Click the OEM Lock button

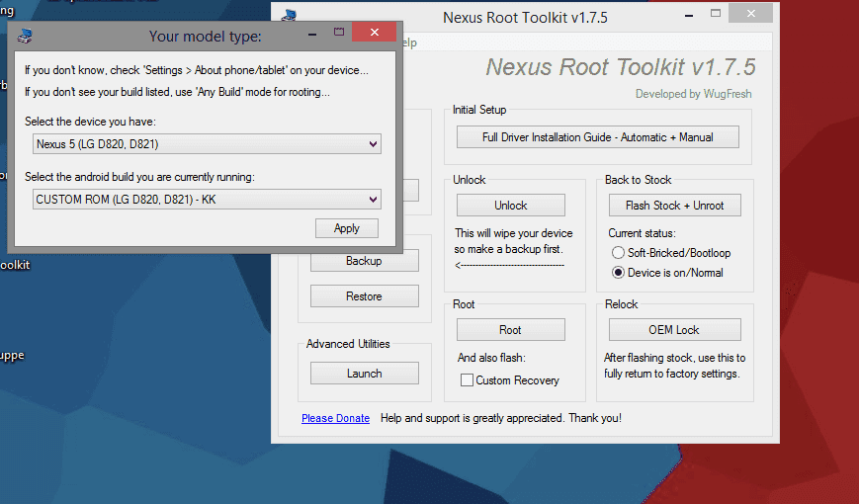point(675,330)
